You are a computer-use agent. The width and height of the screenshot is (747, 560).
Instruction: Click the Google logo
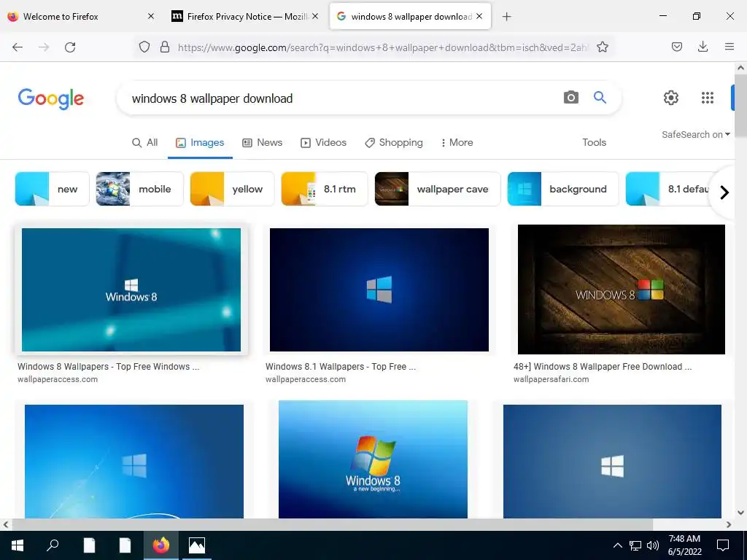click(x=51, y=98)
